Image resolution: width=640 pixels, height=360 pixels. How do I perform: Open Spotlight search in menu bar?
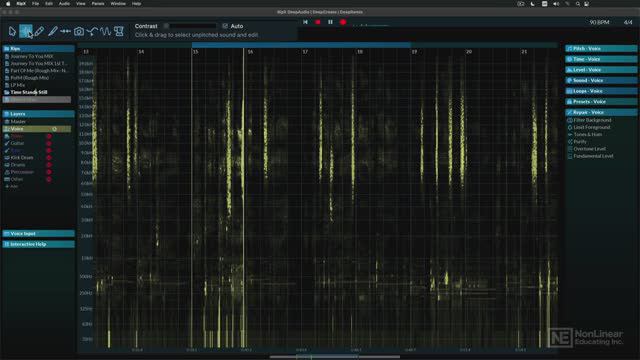[578, 4]
